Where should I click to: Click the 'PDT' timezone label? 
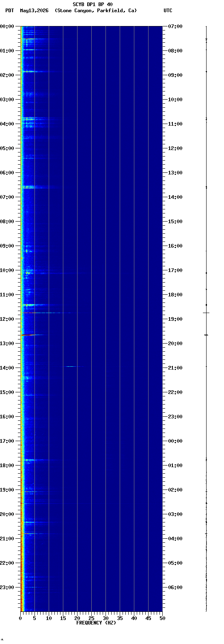click(x=9, y=11)
